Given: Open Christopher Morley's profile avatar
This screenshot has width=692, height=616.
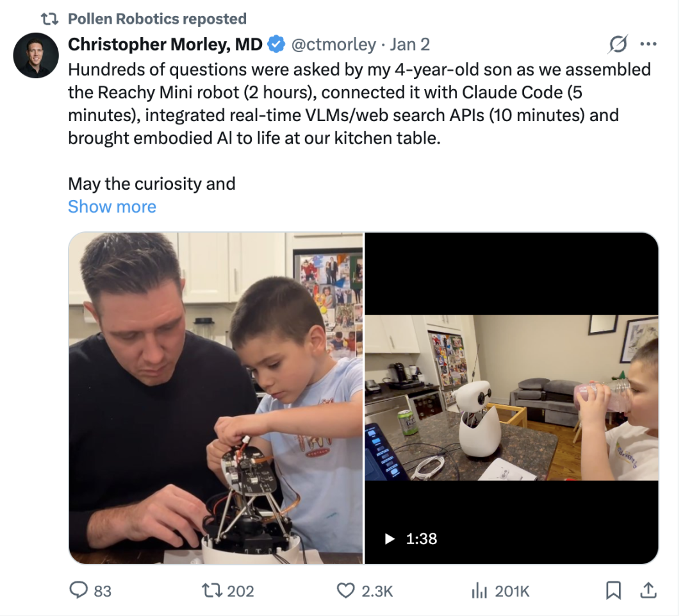Looking at the screenshot, I should click(x=36, y=55).
